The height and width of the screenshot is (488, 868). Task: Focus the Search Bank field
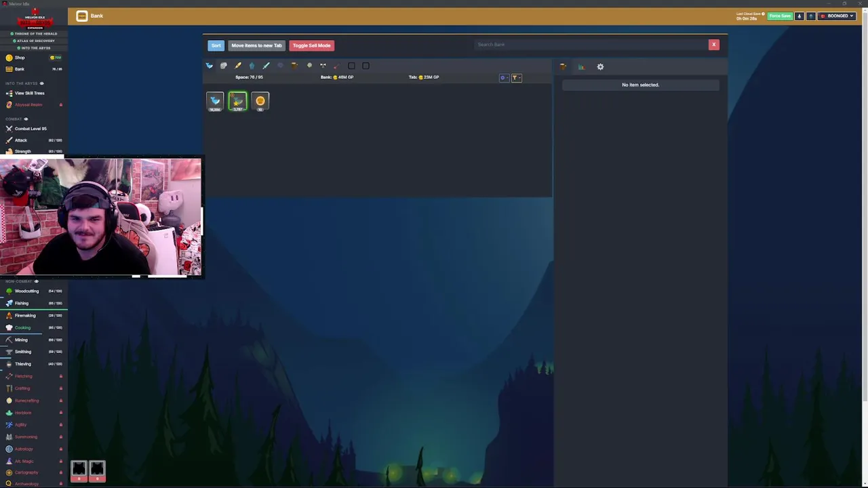(x=590, y=45)
